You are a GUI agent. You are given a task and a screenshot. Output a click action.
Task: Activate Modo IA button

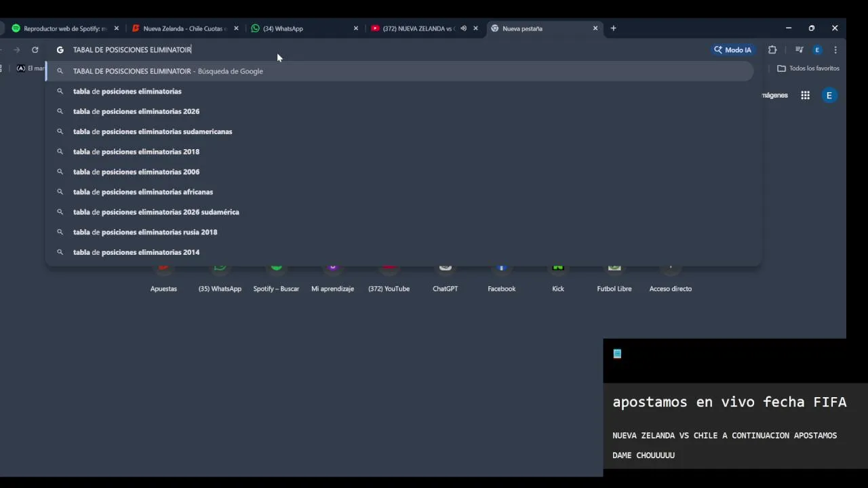point(733,49)
